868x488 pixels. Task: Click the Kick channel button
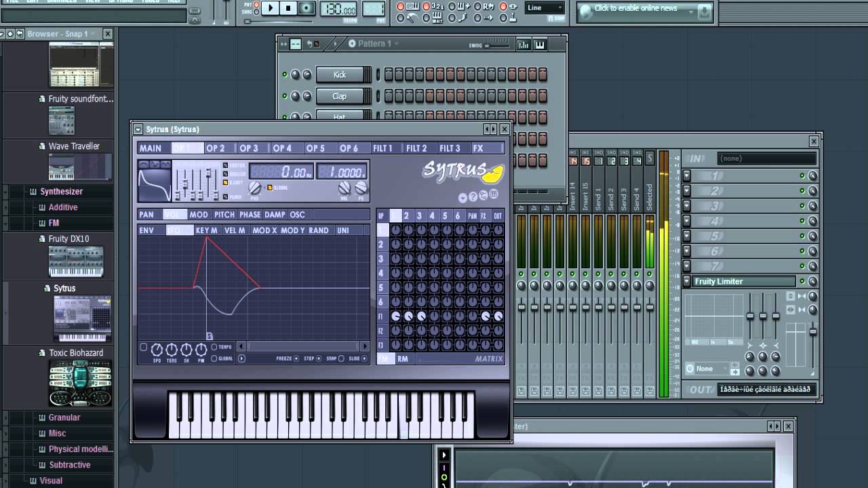[340, 75]
